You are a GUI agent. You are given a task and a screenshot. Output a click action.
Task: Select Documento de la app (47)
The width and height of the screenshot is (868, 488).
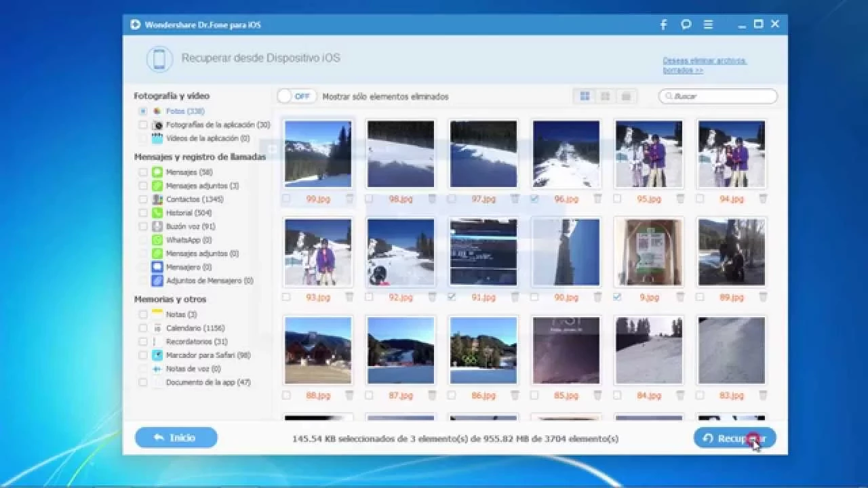pyautogui.click(x=208, y=382)
